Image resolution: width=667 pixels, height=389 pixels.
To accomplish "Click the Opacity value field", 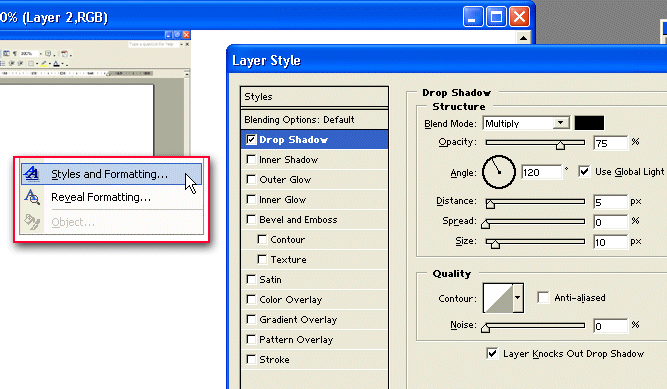I will (610, 143).
